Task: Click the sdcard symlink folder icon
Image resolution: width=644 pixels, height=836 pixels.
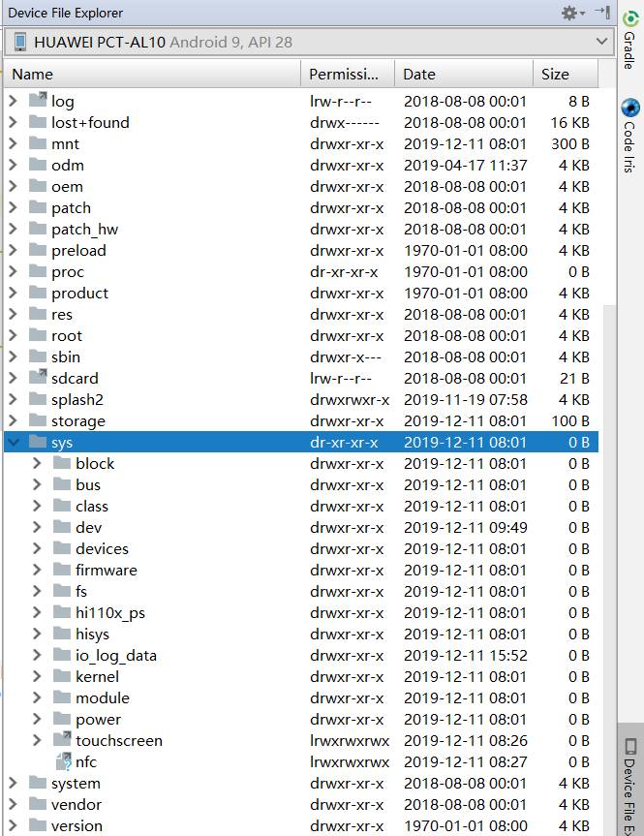Action: click(38, 378)
